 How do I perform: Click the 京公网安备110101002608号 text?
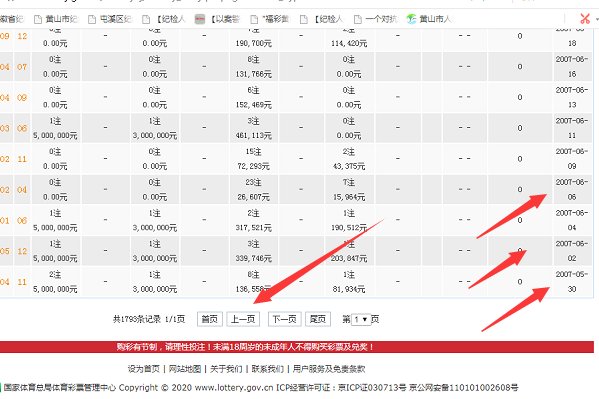click(464, 388)
